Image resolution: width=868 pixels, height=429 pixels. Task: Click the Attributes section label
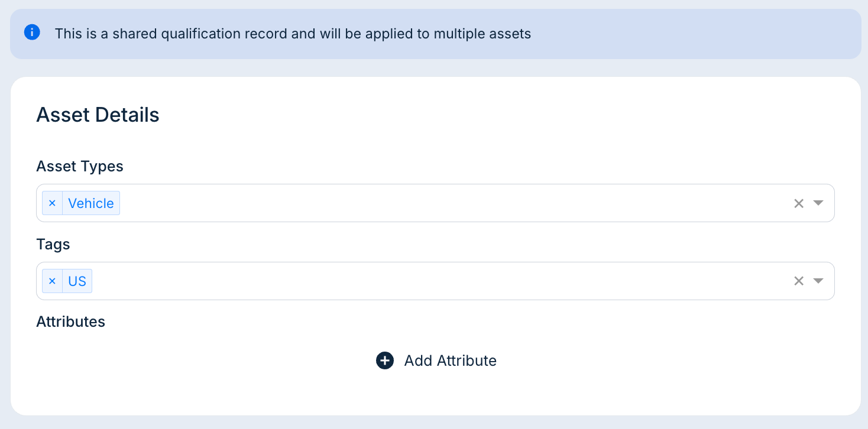(x=70, y=321)
